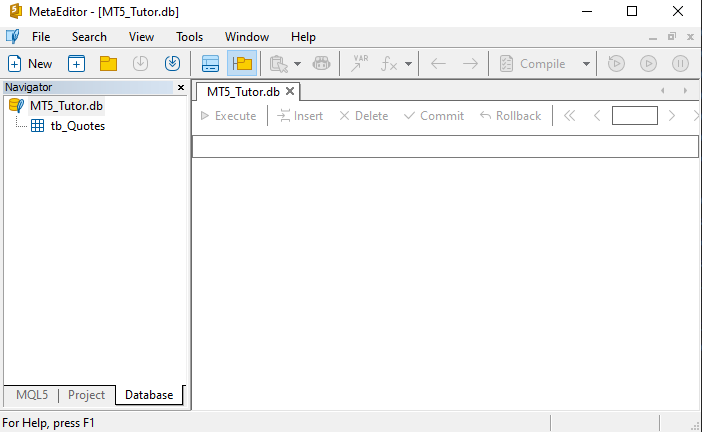This screenshot has height=432, width=702.
Task: Close the inner document window
Action: (x=690, y=37)
